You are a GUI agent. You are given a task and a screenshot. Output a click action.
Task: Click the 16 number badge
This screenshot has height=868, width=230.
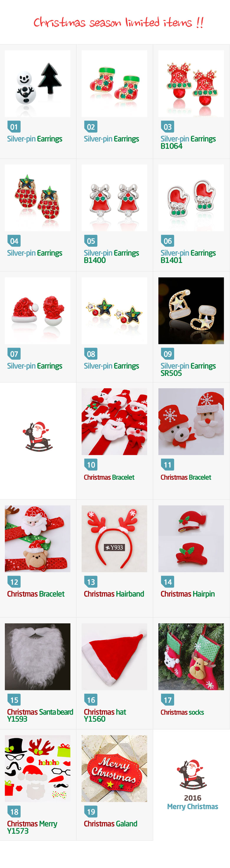tap(91, 700)
